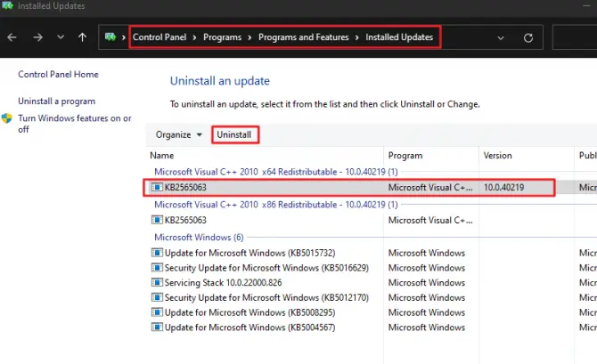The width and height of the screenshot is (597, 364).
Task: Click the search box beside the address bar
Action: click(x=575, y=37)
